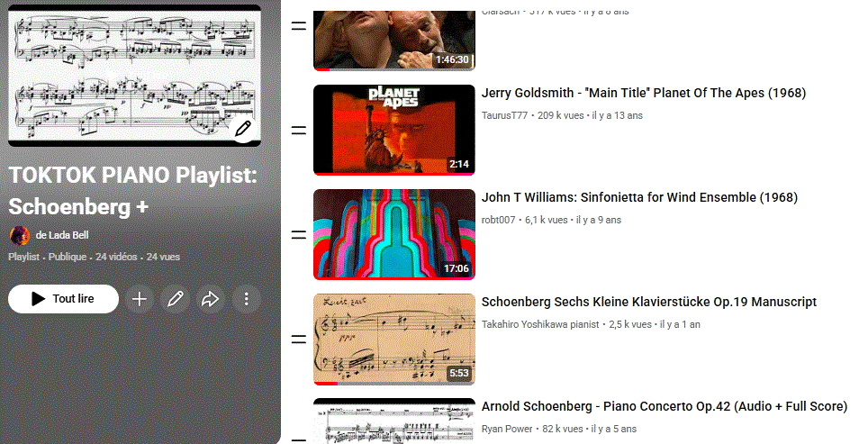The height and width of the screenshot is (444, 868).
Task: Open the three-dot more options menu
Action: click(x=247, y=299)
